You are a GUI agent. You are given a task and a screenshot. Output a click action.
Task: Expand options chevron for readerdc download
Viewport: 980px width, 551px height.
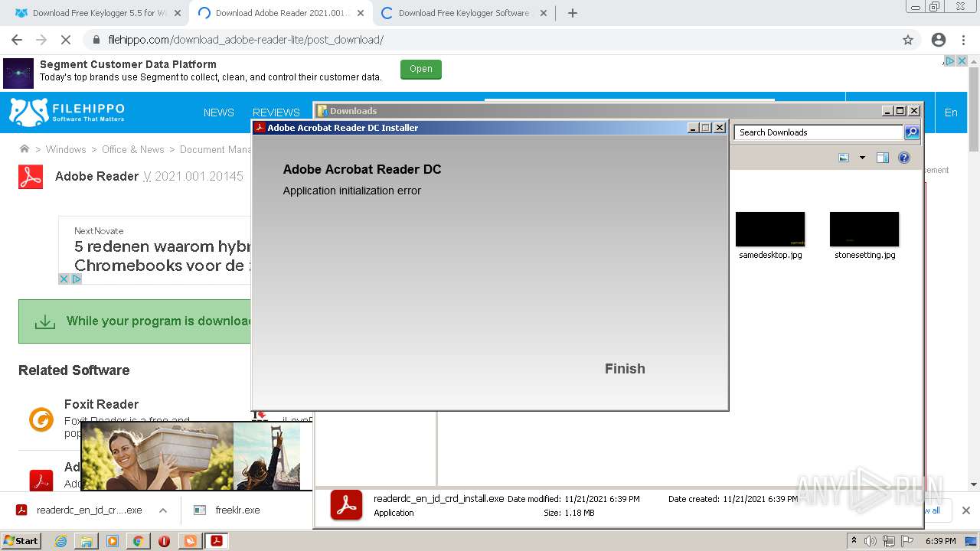pyautogui.click(x=162, y=510)
